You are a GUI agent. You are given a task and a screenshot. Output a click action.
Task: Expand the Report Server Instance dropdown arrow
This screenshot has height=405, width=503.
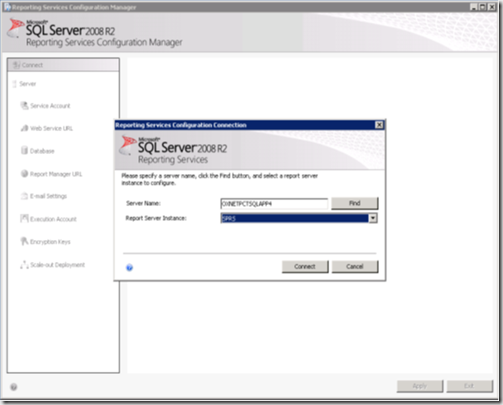373,218
